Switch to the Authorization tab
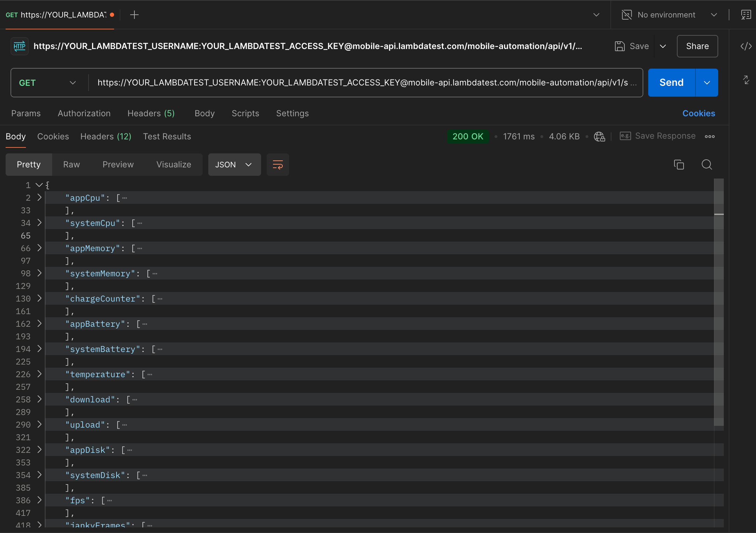This screenshot has width=756, height=533. (x=84, y=113)
